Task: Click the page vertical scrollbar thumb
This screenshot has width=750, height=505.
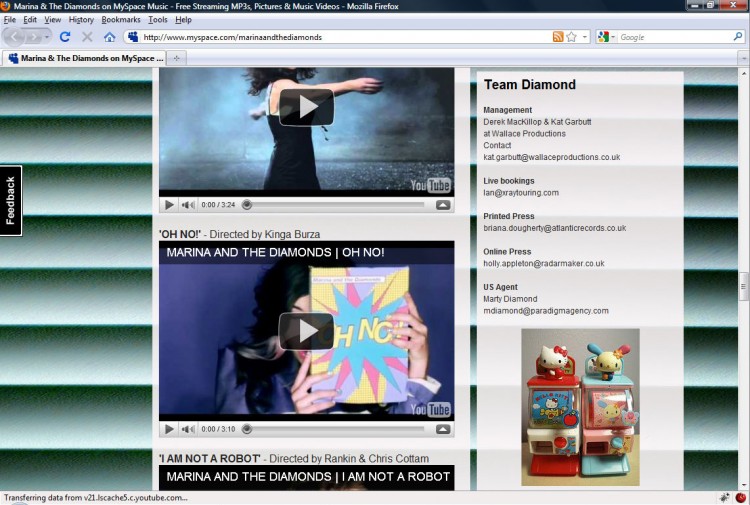Action: pos(743,287)
